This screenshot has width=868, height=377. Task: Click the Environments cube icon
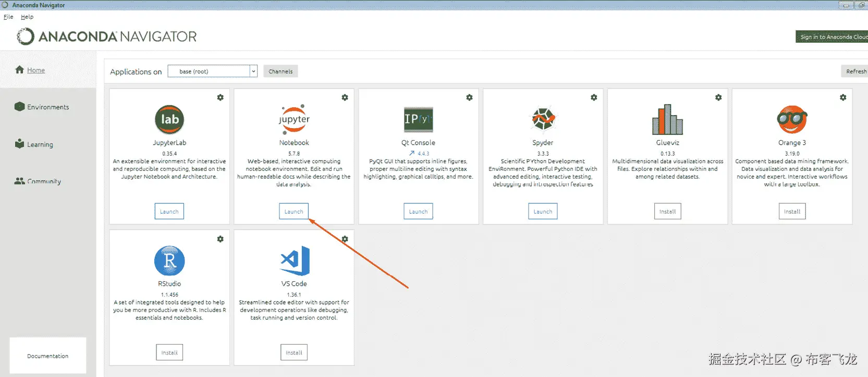pos(20,107)
